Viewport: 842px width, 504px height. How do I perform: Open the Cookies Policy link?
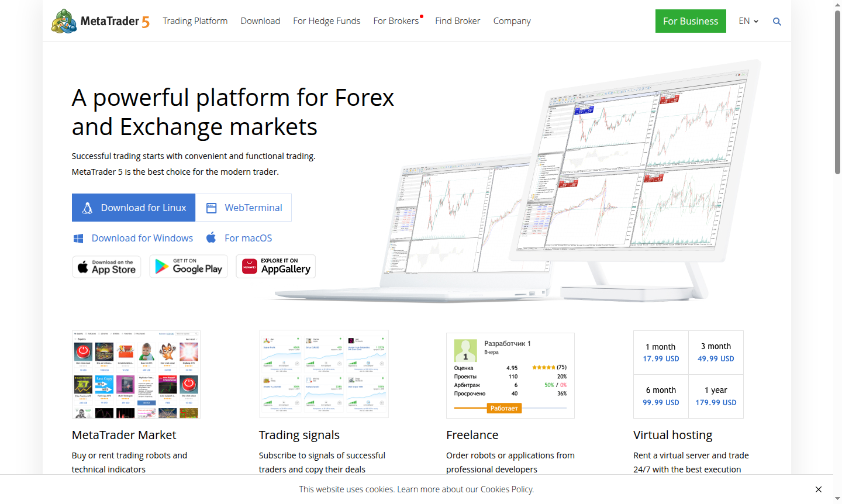click(506, 489)
